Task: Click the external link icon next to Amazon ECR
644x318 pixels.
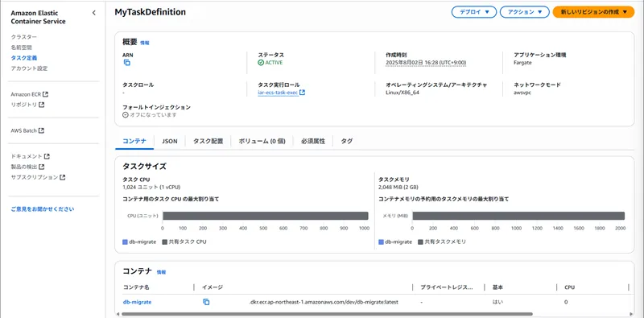Action: (x=46, y=94)
